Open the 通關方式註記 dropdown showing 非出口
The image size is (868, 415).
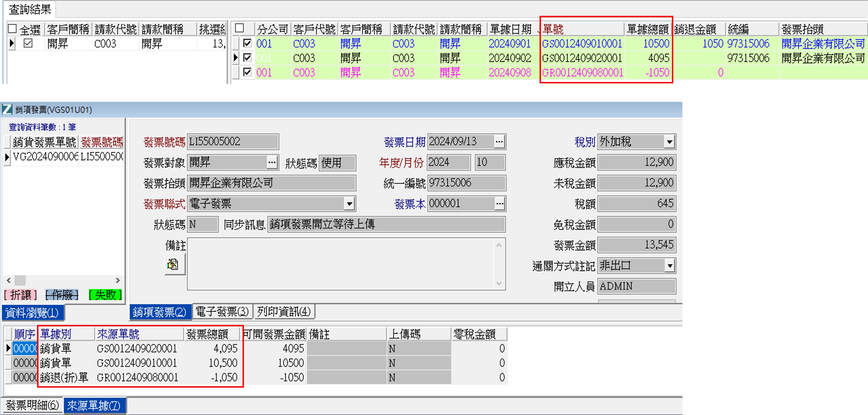(x=669, y=266)
